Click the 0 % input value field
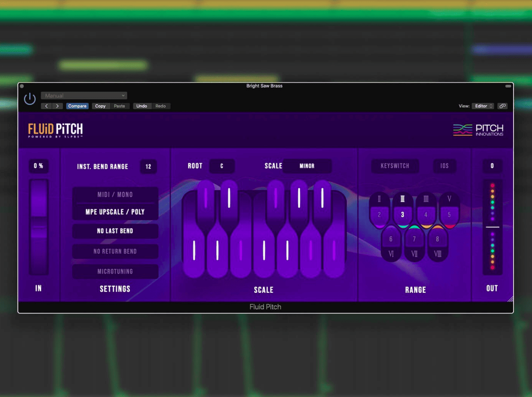The width and height of the screenshot is (532, 397). (x=38, y=166)
